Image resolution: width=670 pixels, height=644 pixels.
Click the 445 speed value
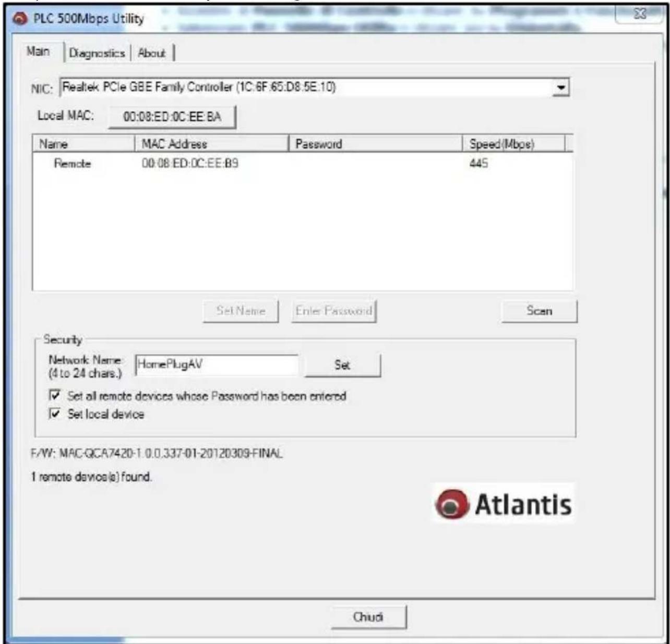[x=478, y=164]
